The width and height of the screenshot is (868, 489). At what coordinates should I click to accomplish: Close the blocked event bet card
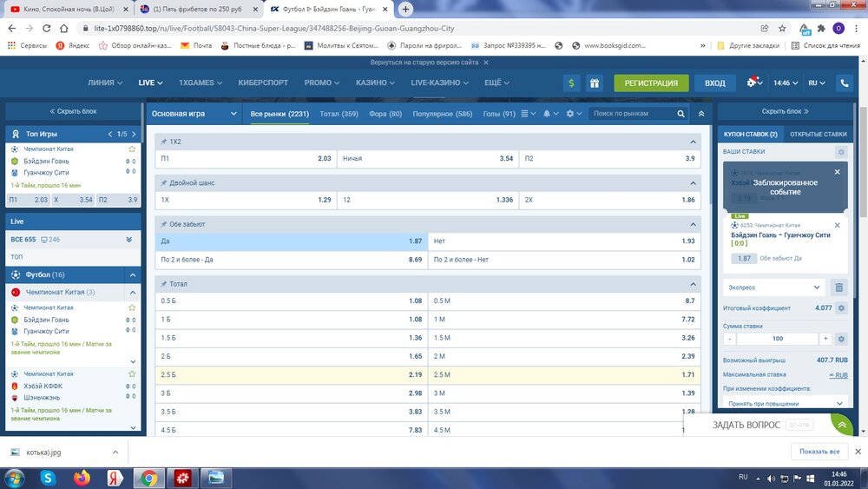click(x=837, y=172)
